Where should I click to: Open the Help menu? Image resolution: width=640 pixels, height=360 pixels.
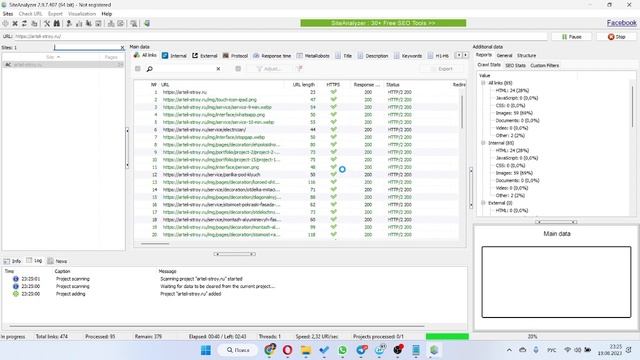pos(107,14)
